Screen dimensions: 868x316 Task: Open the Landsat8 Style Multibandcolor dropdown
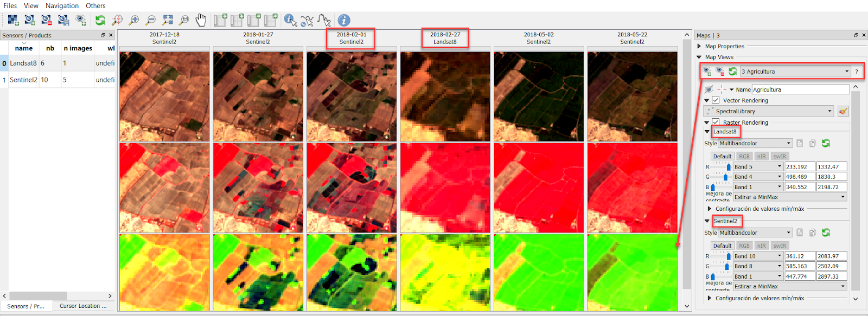pyautogui.click(x=755, y=143)
